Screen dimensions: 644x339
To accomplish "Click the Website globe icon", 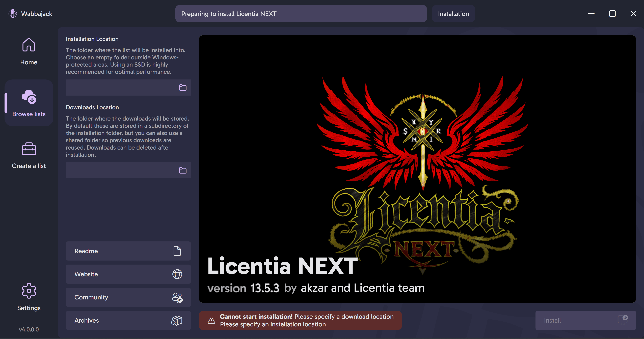I will [x=177, y=274].
